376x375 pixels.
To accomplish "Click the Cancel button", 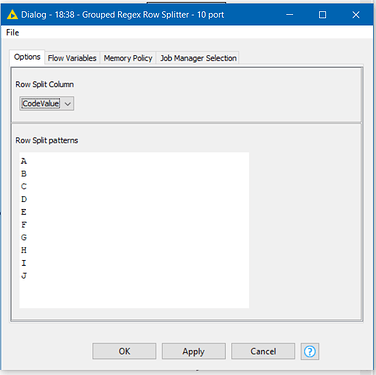I will click(263, 351).
